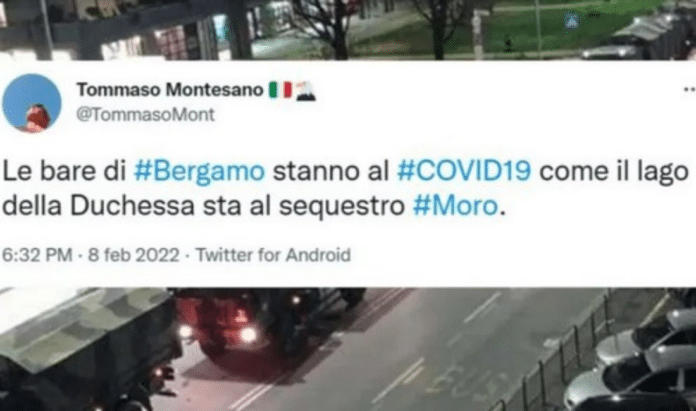Click the 6:32 PM timestamp

(x=37, y=255)
